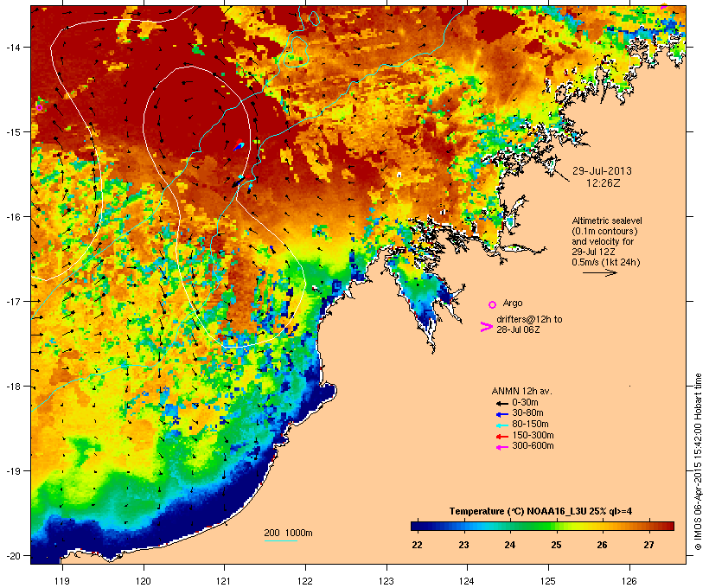Click the longitude axis label 126
Screen dimensions: 709x588
629,581
